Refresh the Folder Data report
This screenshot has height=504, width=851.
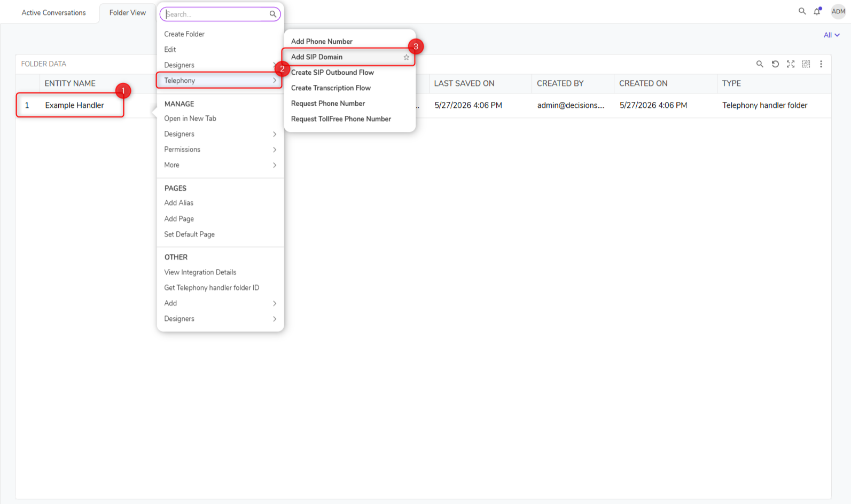[x=775, y=64]
